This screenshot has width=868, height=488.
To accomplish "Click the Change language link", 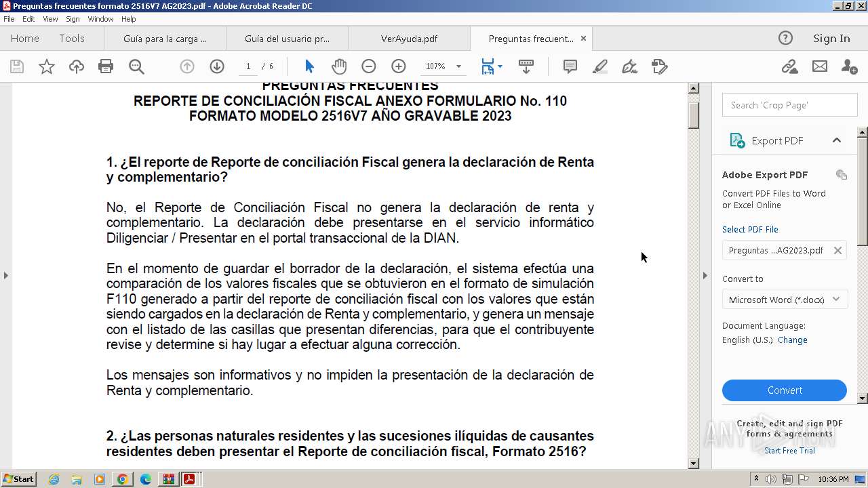I will 793,340.
